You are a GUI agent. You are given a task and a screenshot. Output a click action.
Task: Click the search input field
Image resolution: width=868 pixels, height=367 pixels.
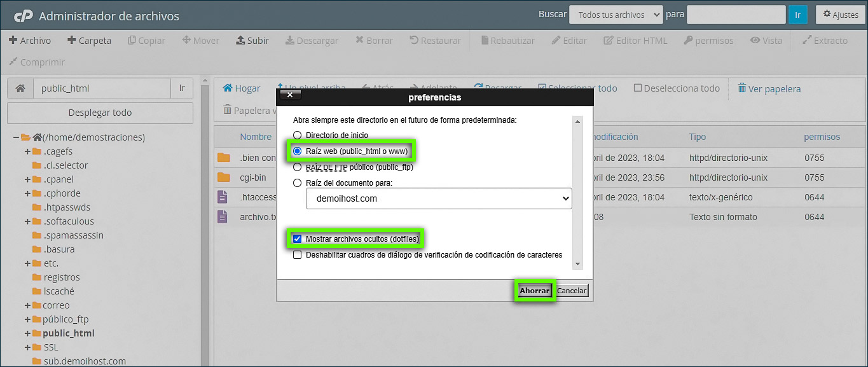click(736, 14)
